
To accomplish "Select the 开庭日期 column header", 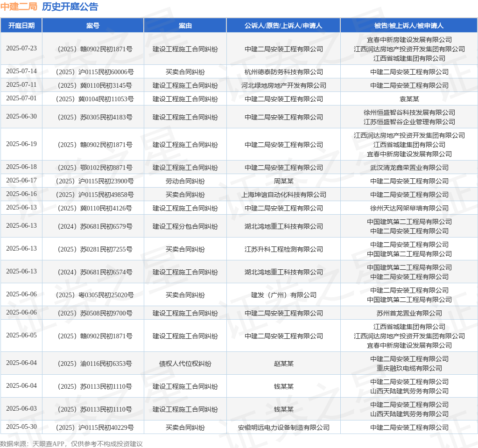I will 21,26.
